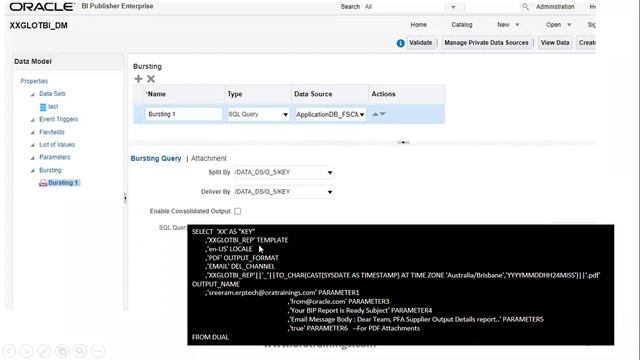Open more options in slideshow controls
This screenshot has height=360, width=640.
click(x=98, y=351)
